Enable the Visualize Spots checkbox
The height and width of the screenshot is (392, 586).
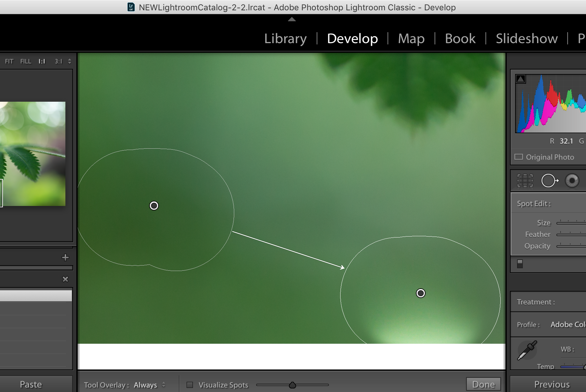click(x=190, y=385)
